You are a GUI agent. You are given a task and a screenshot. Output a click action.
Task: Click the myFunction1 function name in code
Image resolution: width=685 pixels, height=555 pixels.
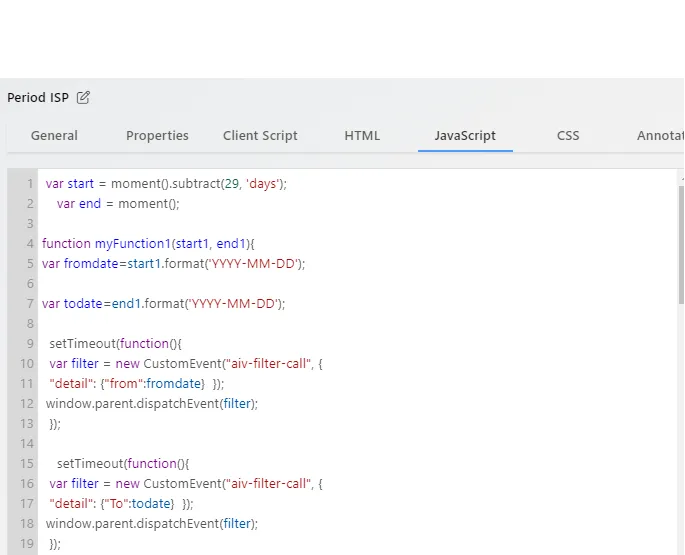[132, 243]
